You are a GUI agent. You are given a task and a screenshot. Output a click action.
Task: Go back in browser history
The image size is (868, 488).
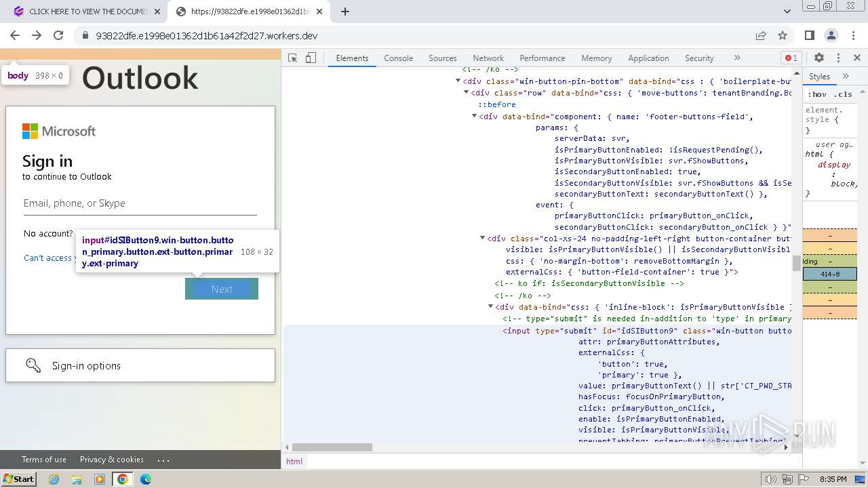pyautogui.click(x=15, y=35)
